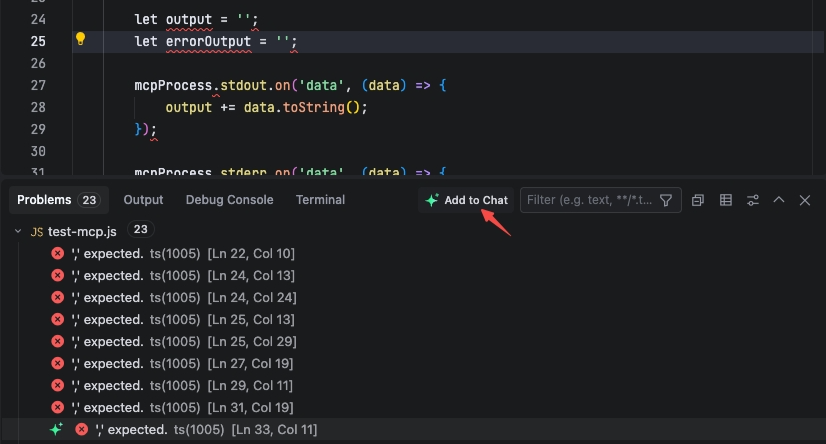Select the error at Ln 24, Col 13
826x444 pixels.
tap(180, 275)
